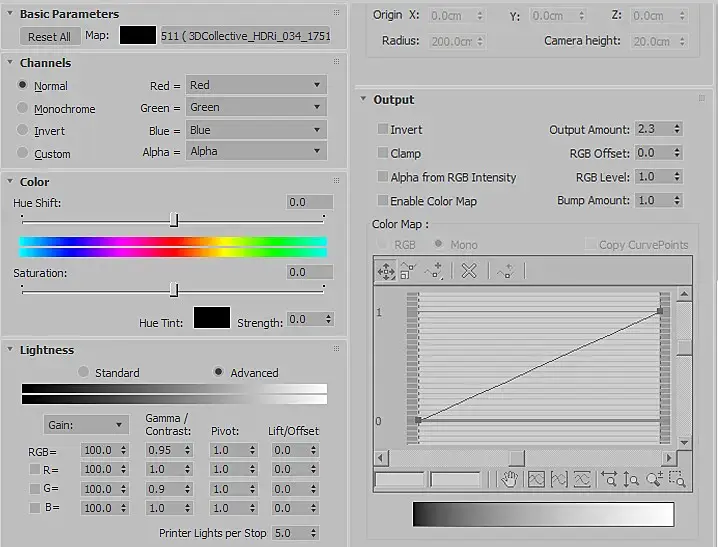Click the Basic Parameters rollout grip icon
The height and width of the screenshot is (547, 718).
click(x=337, y=13)
